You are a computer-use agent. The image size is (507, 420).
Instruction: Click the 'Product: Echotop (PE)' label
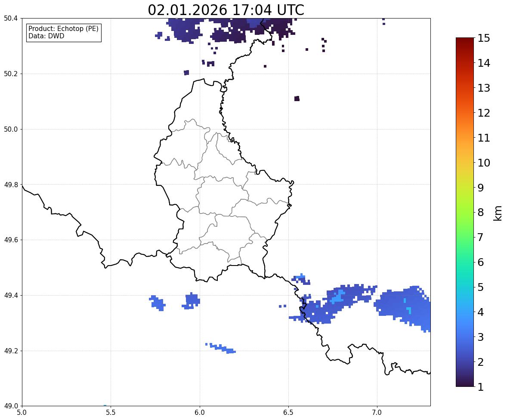(x=63, y=29)
